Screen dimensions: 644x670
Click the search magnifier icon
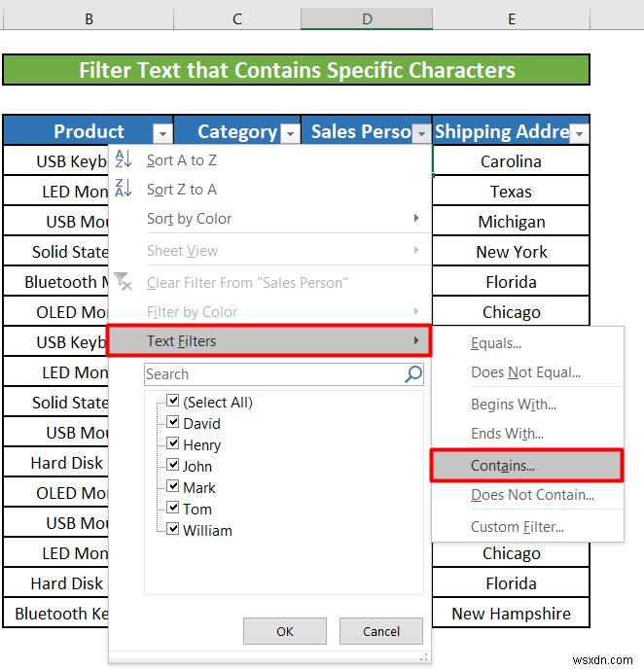tap(413, 373)
